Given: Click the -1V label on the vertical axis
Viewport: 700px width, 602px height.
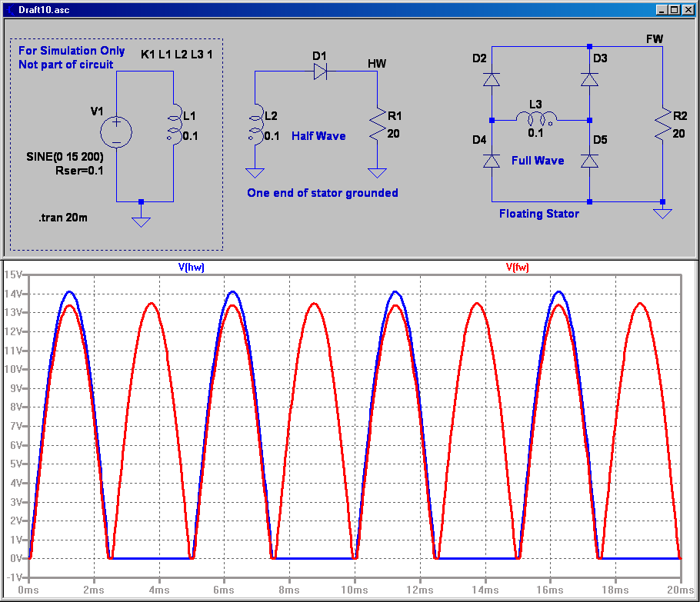Looking at the screenshot, I should tap(15, 577).
